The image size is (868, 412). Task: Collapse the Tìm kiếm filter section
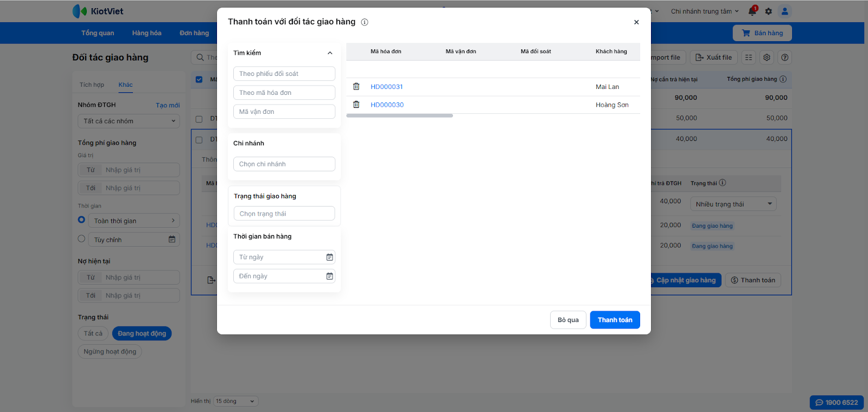pos(330,53)
